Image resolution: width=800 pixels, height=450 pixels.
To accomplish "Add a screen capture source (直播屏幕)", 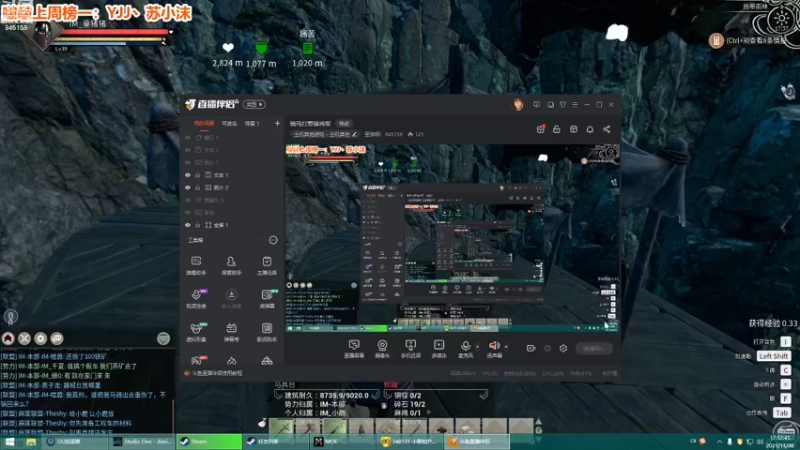I will (354, 349).
